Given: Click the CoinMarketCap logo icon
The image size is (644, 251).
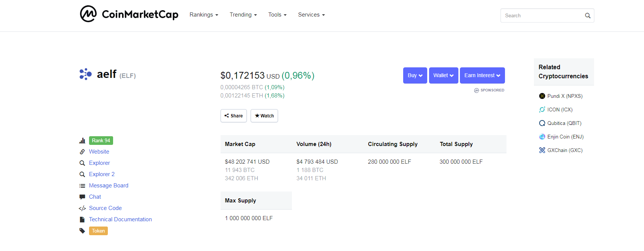Looking at the screenshot, I should (x=88, y=14).
